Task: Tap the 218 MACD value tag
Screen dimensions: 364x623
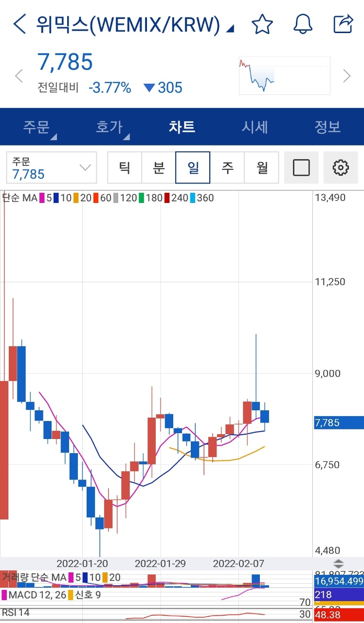Action: point(339,594)
